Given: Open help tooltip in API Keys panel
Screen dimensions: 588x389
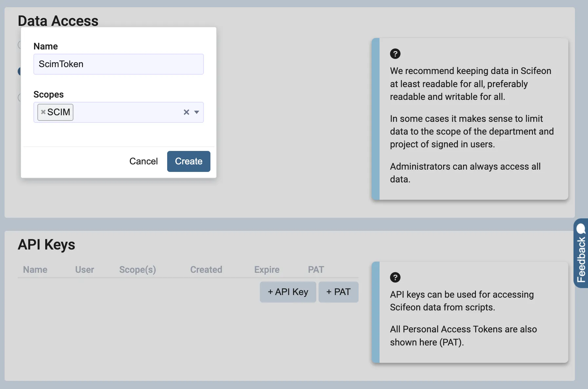Looking at the screenshot, I should pyautogui.click(x=395, y=277).
